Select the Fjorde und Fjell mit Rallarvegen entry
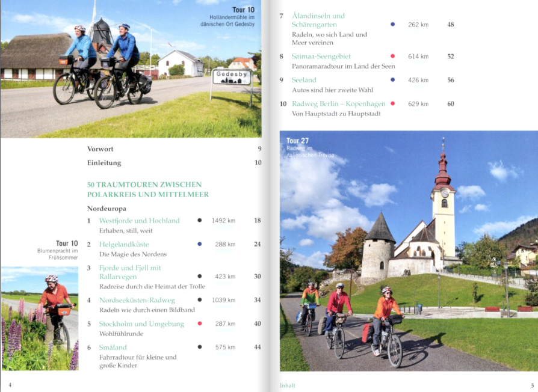This screenshot has height=392, width=538. [130, 272]
